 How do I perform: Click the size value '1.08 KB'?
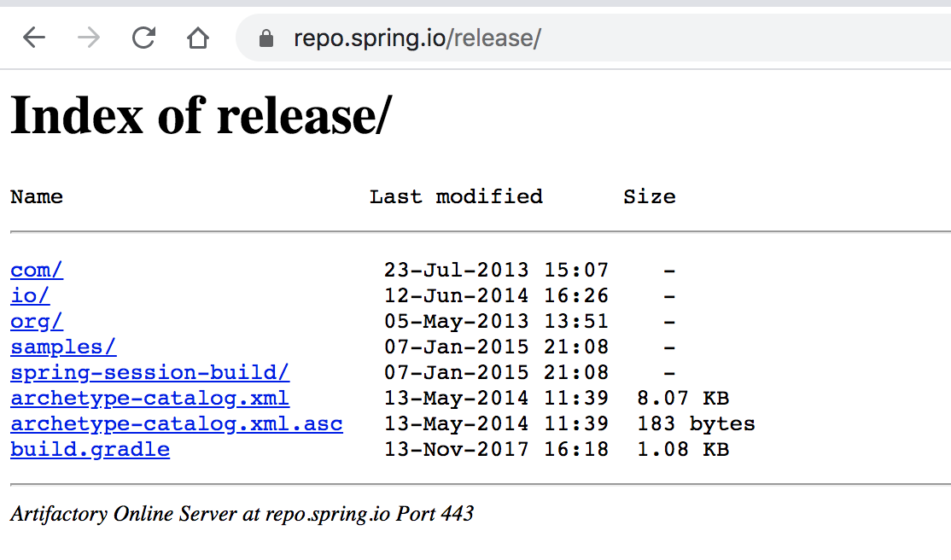(x=683, y=450)
